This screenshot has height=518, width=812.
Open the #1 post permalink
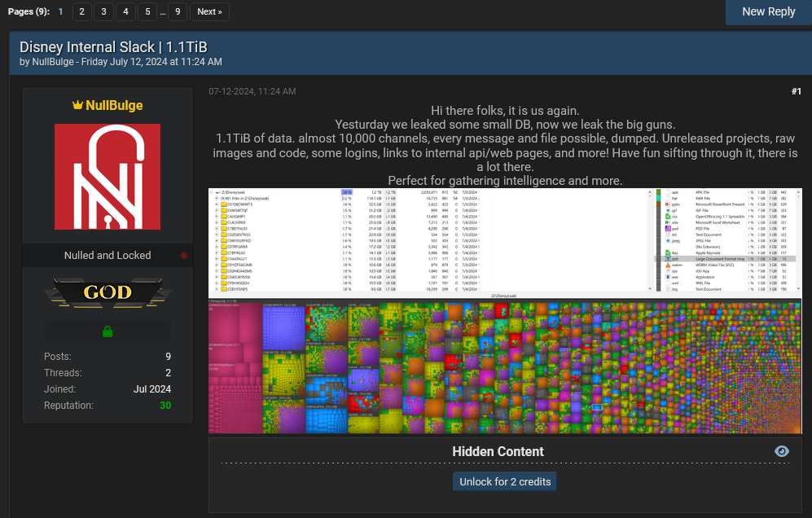click(796, 91)
